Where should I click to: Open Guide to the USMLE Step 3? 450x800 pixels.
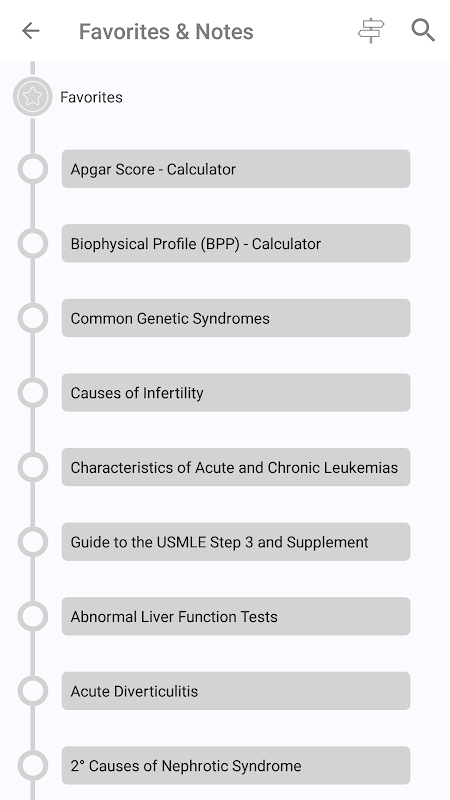(x=236, y=542)
